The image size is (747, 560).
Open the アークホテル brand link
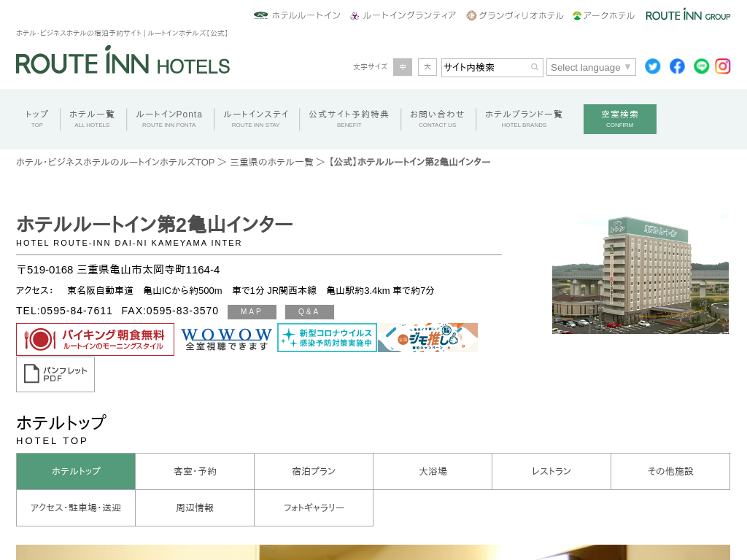[x=603, y=15]
